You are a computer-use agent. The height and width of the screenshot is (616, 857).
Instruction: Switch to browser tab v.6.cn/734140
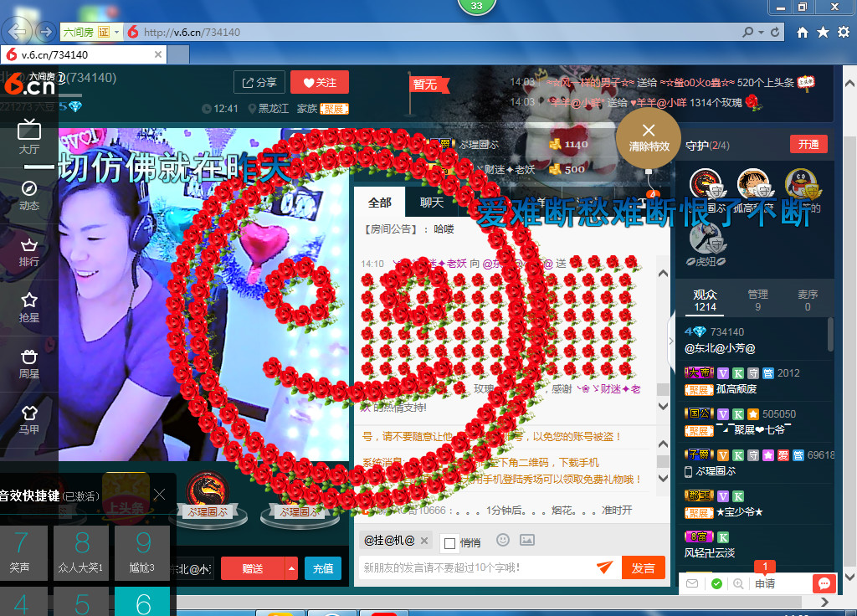[83, 54]
